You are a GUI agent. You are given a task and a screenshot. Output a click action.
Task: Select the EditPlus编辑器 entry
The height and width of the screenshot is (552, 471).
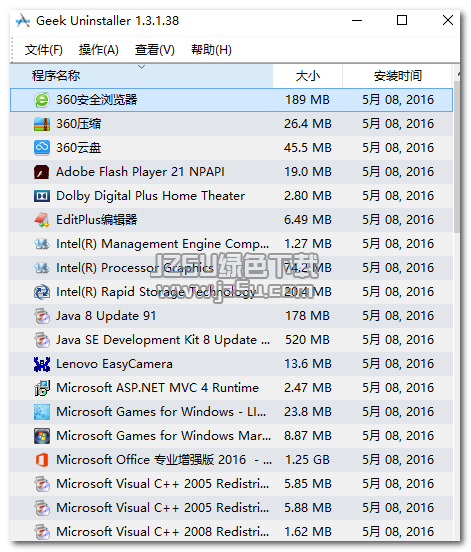231,220
